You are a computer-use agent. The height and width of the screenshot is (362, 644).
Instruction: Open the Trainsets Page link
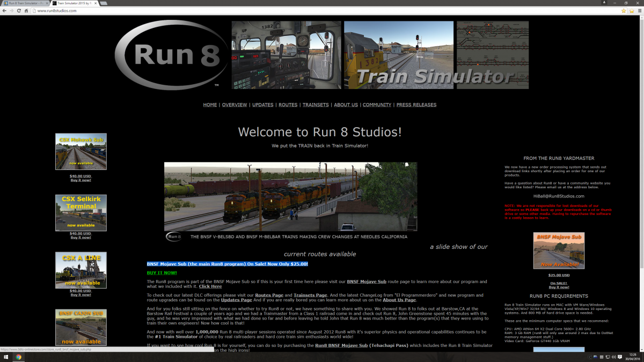pyautogui.click(x=310, y=295)
